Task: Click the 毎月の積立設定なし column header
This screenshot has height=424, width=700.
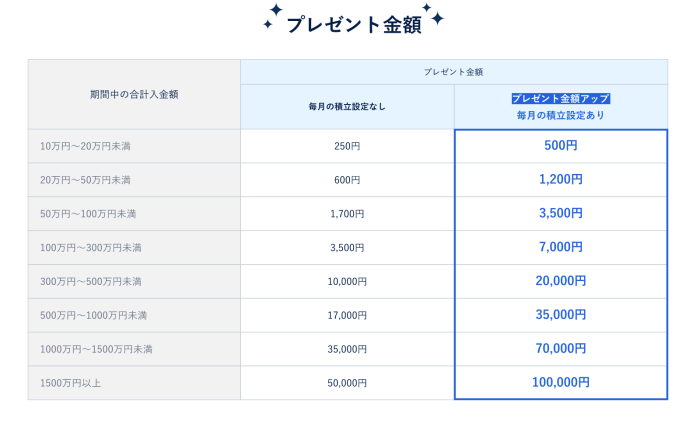Action: click(347, 107)
